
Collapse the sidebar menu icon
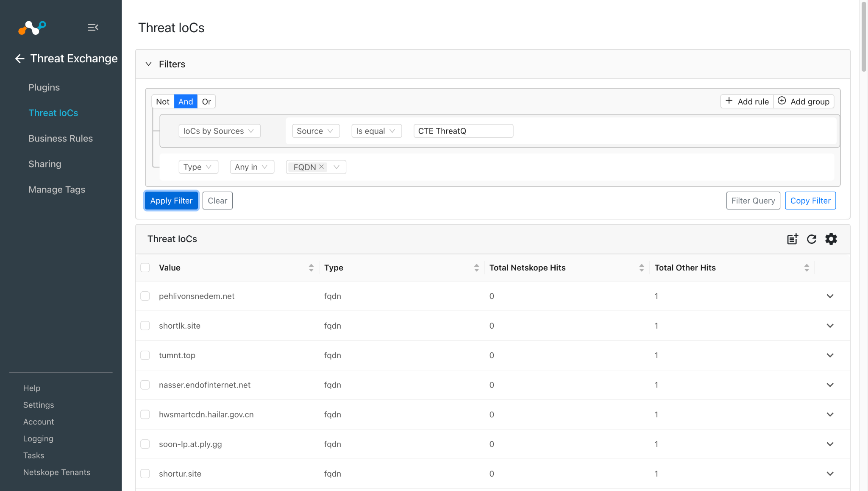click(x=93, y=28)
